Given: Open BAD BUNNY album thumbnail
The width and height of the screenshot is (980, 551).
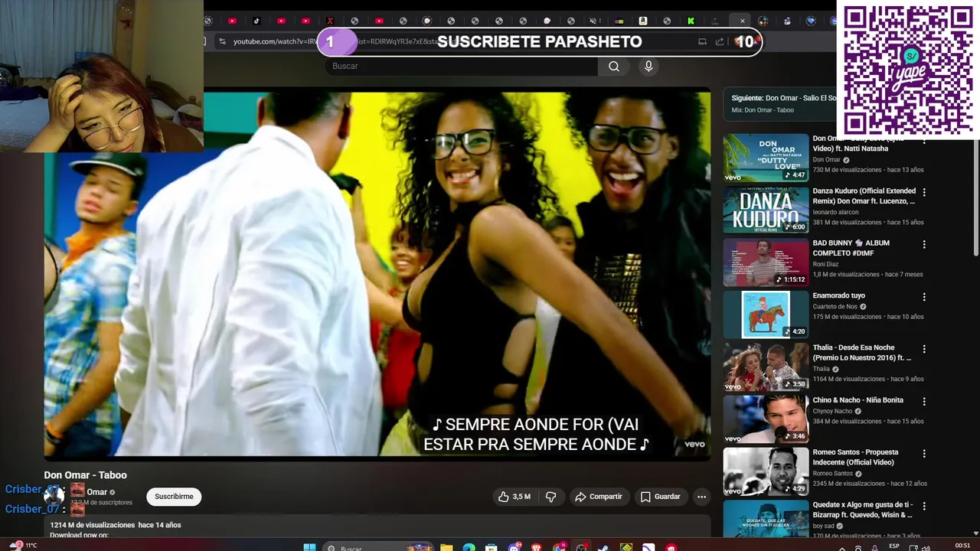Looking at the screenshot, I should (x=766, y=262).
